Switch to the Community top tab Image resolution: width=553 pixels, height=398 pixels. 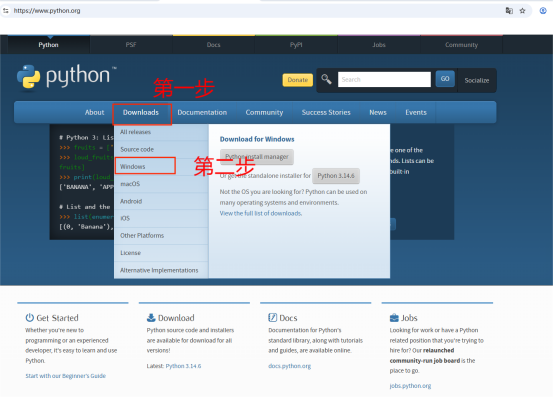[x=461, y=45]
